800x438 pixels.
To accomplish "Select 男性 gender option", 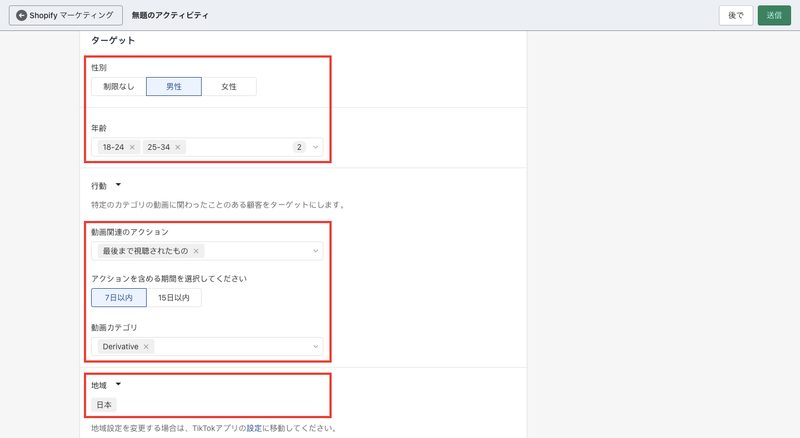I will (x=174, y=86).
